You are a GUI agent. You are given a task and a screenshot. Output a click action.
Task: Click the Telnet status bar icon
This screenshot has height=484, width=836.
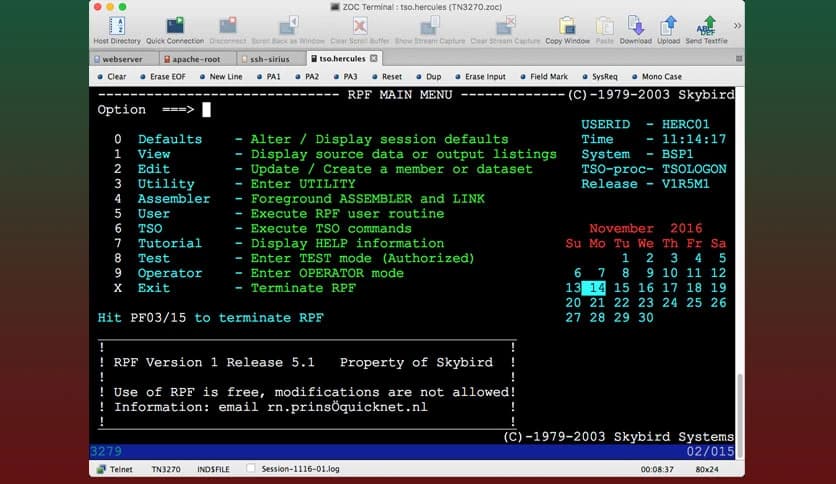[x=101, y=470]
